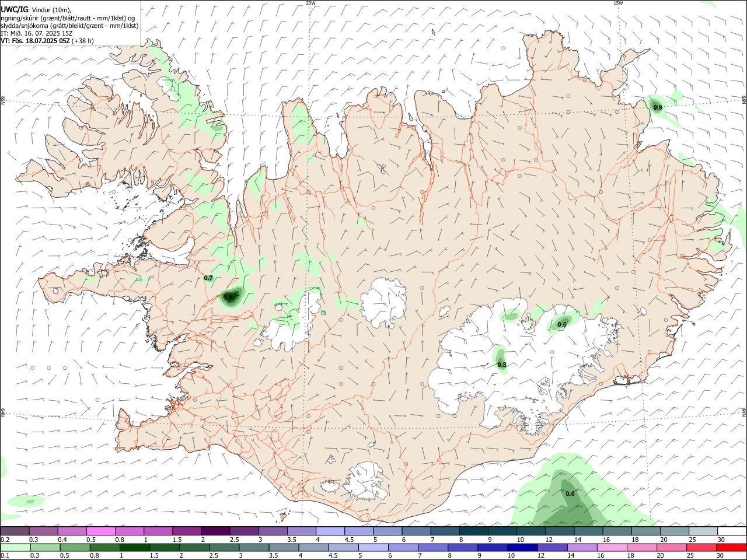Click the 2.5 grey-green rain swatch
Screen dimensions: 747x560
(224, 547)
